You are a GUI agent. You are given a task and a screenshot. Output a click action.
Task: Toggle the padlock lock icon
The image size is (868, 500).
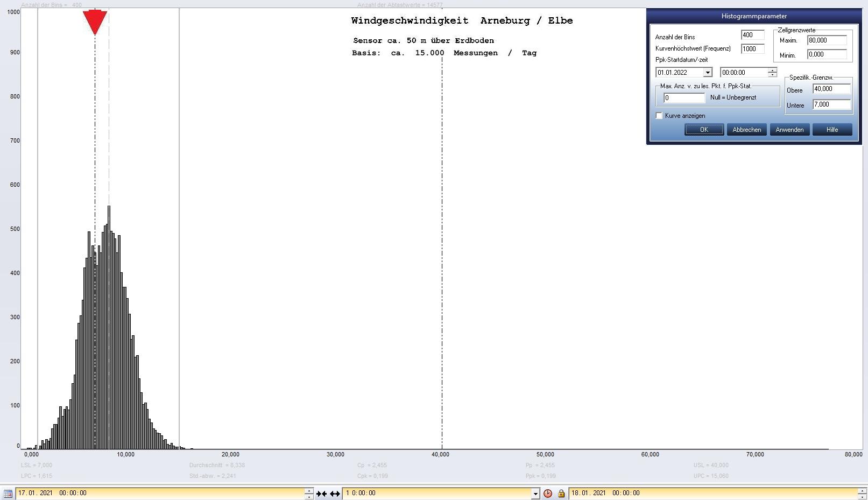(561, 494)
